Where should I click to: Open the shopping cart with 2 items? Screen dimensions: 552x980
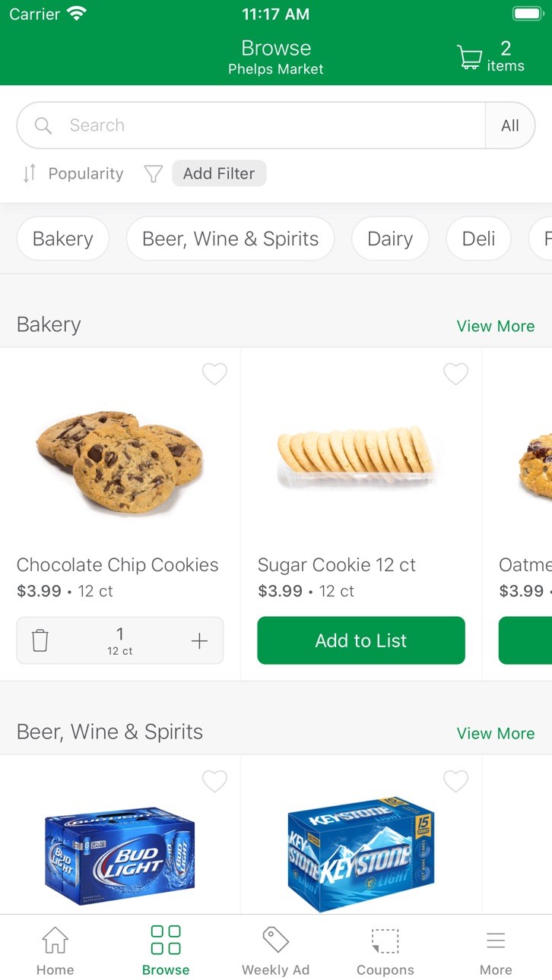[x=490, y=57]
